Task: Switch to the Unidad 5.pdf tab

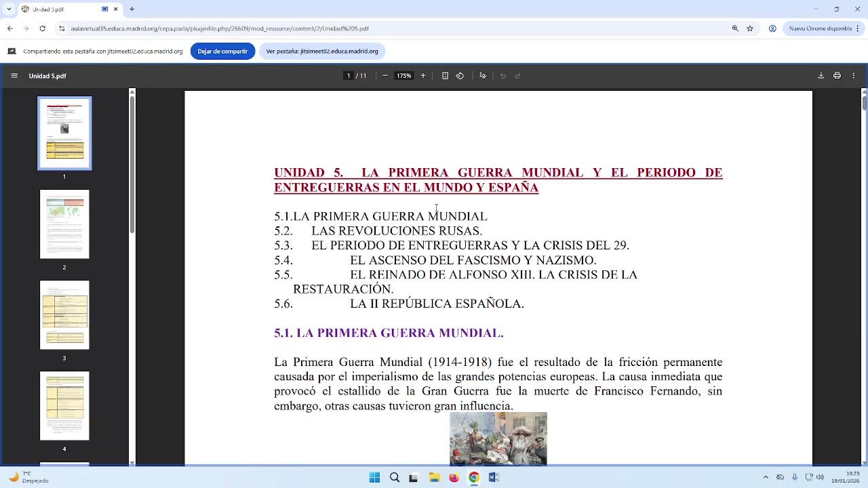Action: (x=70, y=9)
